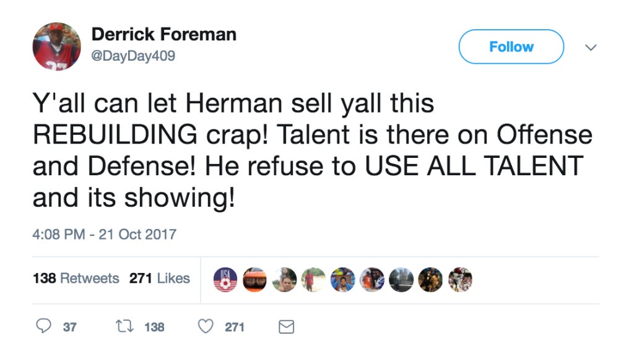Click the USA soccer ball avatar
Image resolution: width=634 pixels, height=364 pixels.
225,279
